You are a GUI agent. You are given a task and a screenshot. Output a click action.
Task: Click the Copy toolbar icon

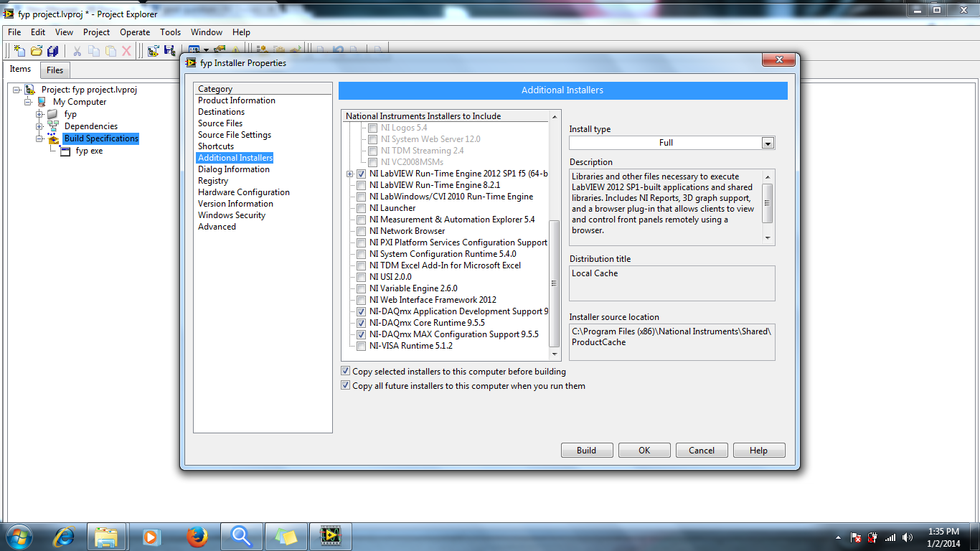[94, 51]
